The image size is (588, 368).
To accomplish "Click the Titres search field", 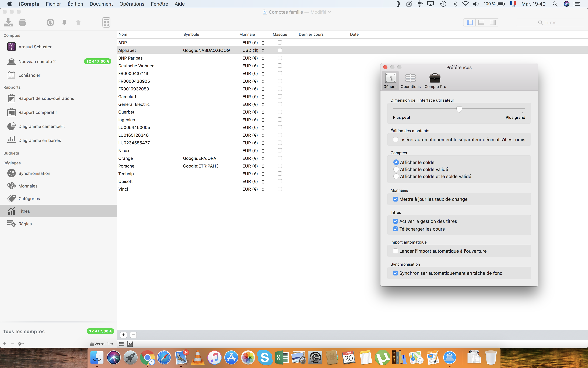I will coord(550,22).
